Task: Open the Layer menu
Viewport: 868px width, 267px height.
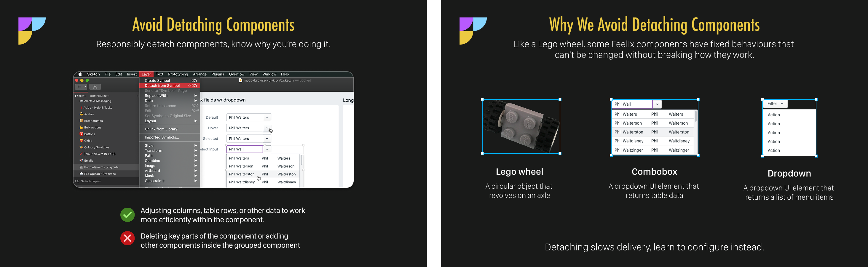Action: tap(146, 74)
